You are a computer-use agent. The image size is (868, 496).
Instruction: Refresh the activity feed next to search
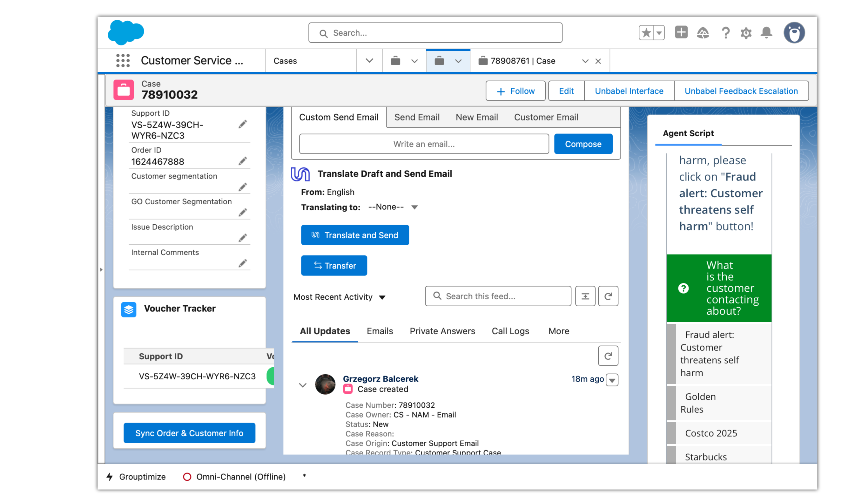(608, 296)
